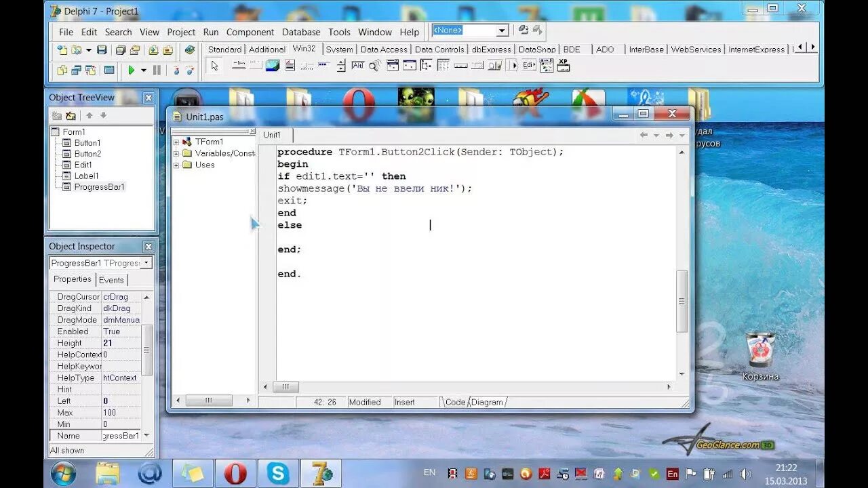868x488 pixels.
Task: Select the Animate component icon
Action: 374,66
